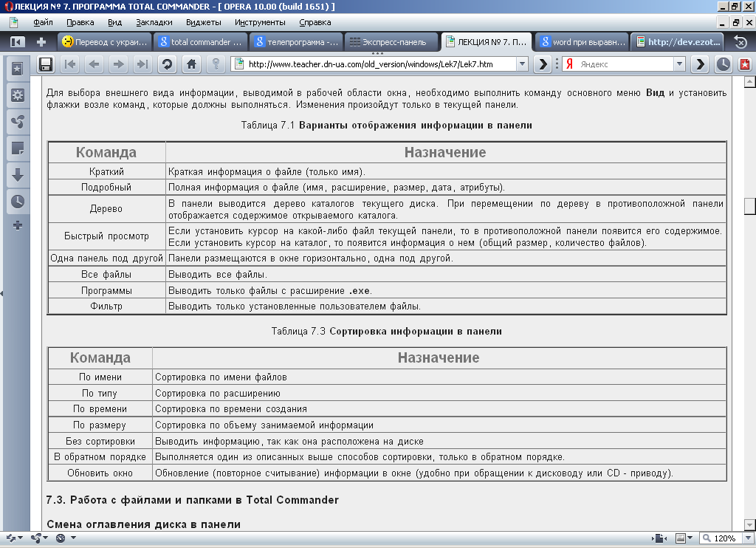The width and height of the screenshot is (756, 548).
Task: Reload the page with refresh icon
Action: pyautogui.click(x=168, y=64)
